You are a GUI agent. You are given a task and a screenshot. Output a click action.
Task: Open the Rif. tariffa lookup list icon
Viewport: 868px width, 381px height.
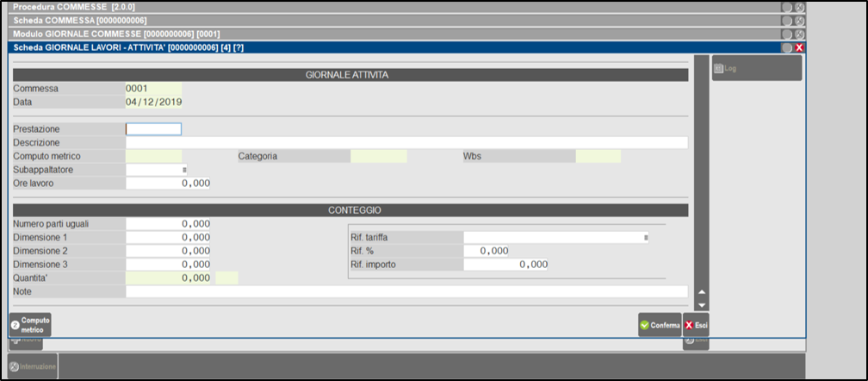coord(646,237)
